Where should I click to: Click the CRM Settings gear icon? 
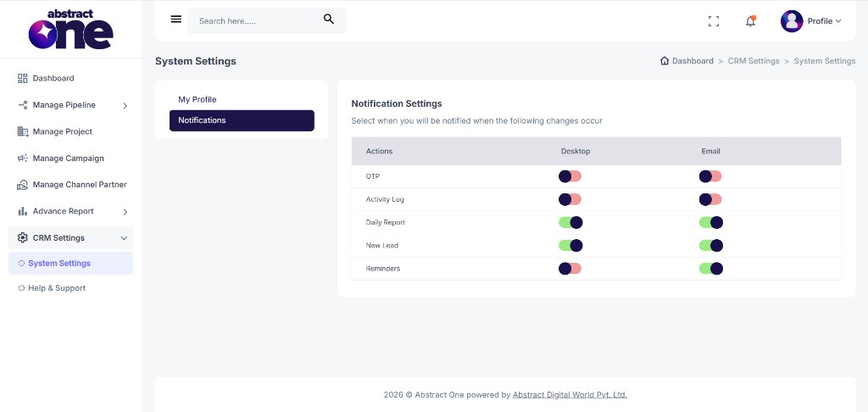tap(23, 237)
